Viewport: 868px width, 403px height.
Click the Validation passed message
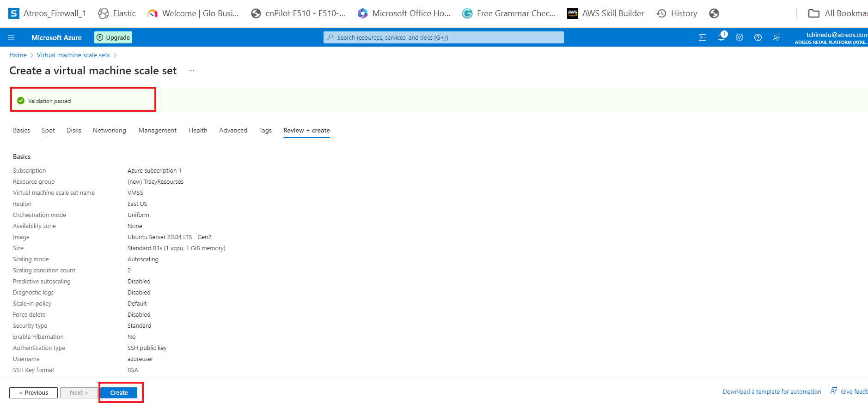49,101
